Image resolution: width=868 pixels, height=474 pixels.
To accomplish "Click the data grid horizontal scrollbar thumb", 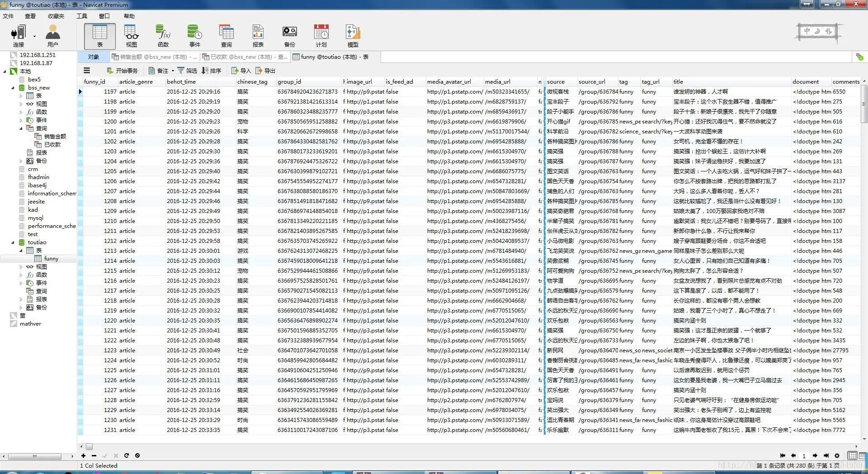I will (90, 446).
